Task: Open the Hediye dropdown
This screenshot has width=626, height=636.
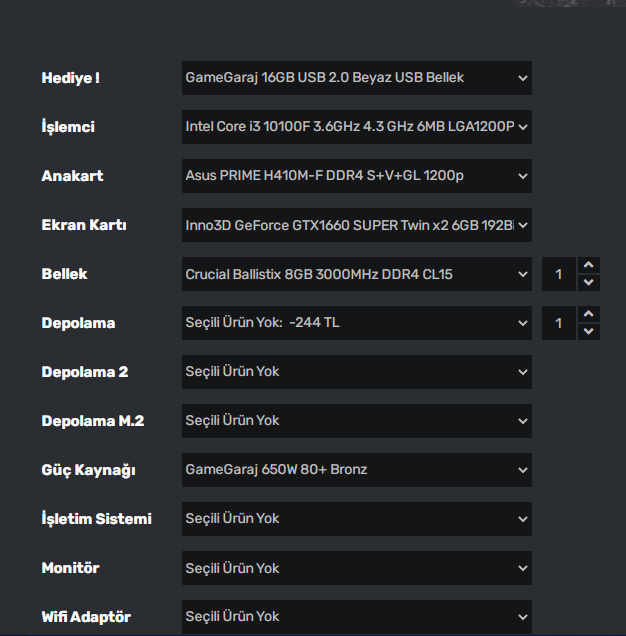Action: point(356,78)
